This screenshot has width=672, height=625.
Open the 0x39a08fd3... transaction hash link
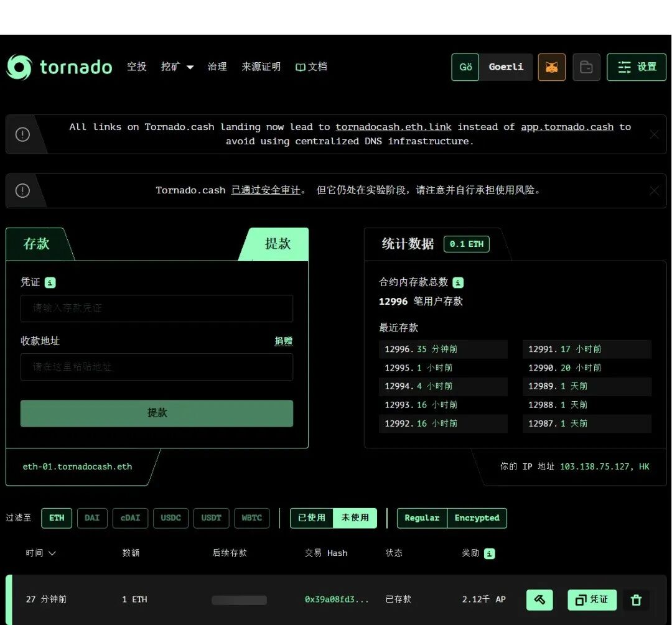tap(337, 600)
